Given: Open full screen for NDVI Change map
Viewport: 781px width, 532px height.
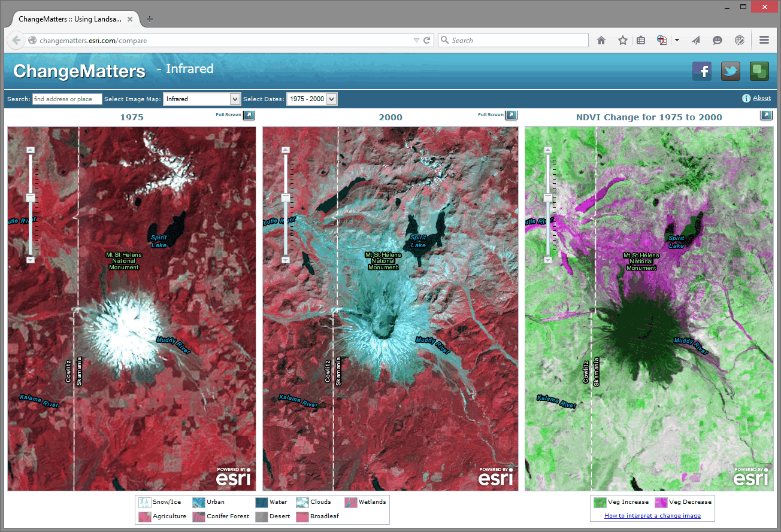Looking at the screenshot, I should coord(767,115).
